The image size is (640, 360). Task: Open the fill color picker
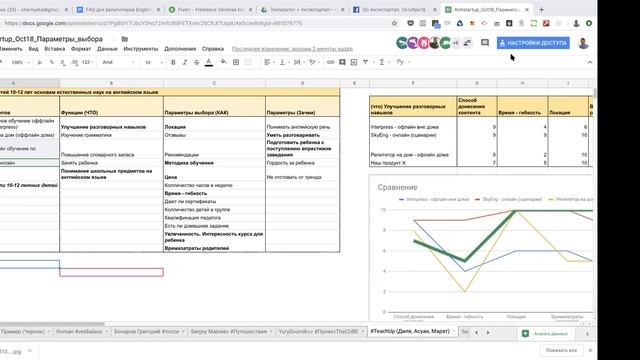point(223,62)
